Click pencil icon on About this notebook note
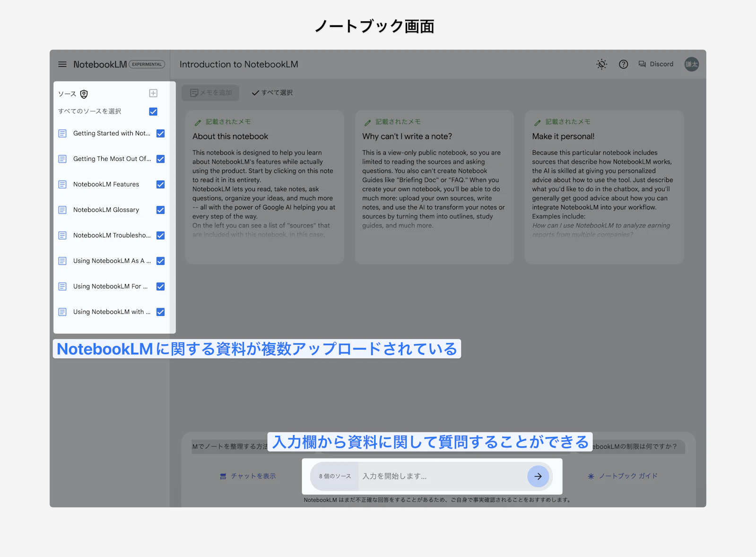 [198, 122]
